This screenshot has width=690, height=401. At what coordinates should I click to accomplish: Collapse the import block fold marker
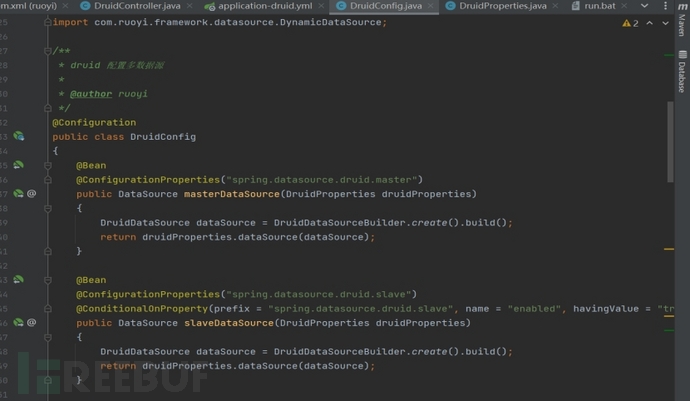pos(48,22)
